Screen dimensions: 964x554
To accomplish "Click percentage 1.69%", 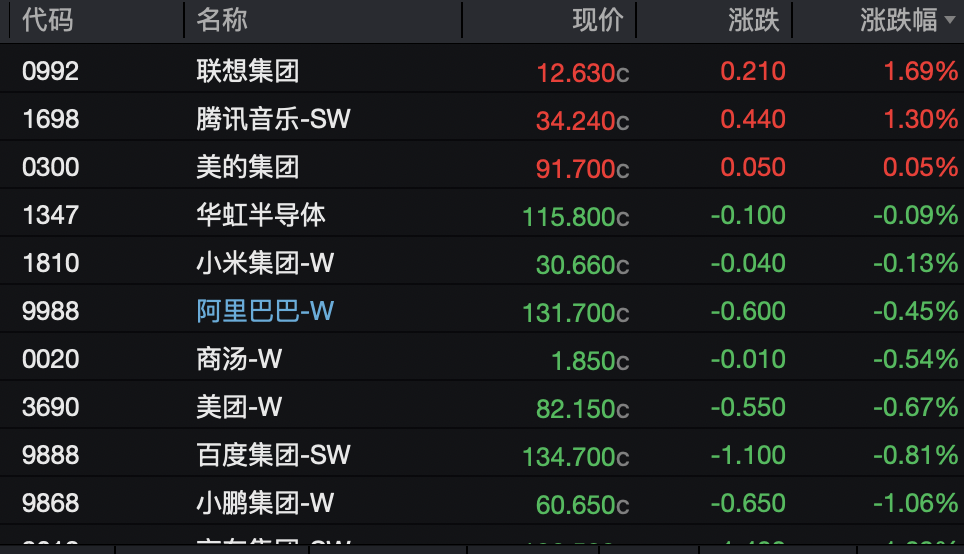I will (x=920, y=71).
